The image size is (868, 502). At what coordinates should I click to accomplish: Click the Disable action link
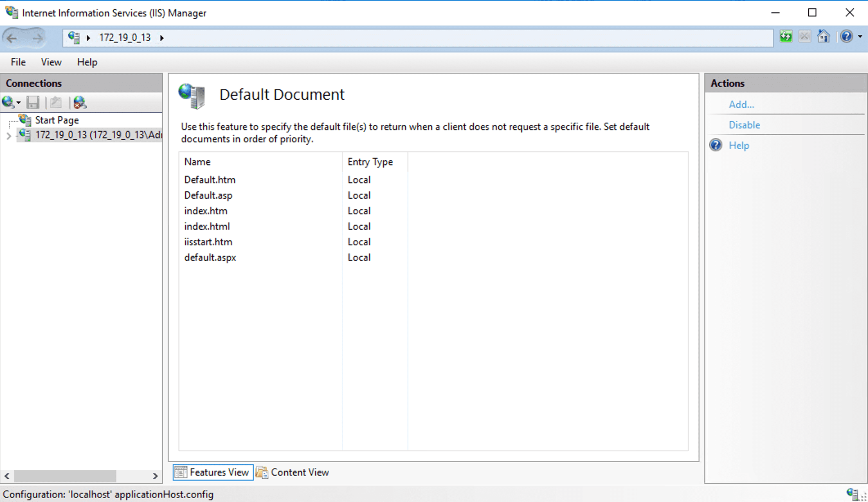[x=744, y=125]
